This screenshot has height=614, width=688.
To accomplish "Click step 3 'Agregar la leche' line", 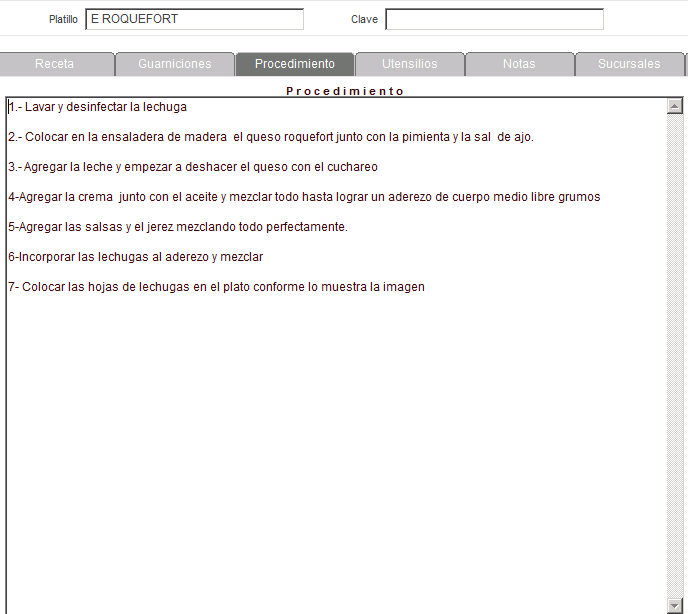I will [193, 167].
